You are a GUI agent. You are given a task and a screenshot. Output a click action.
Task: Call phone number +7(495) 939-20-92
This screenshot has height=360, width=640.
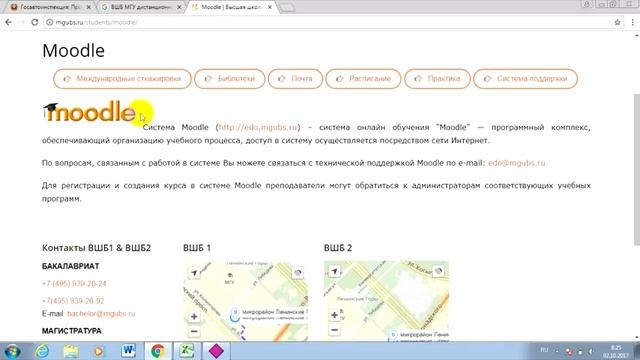(73, 301)
